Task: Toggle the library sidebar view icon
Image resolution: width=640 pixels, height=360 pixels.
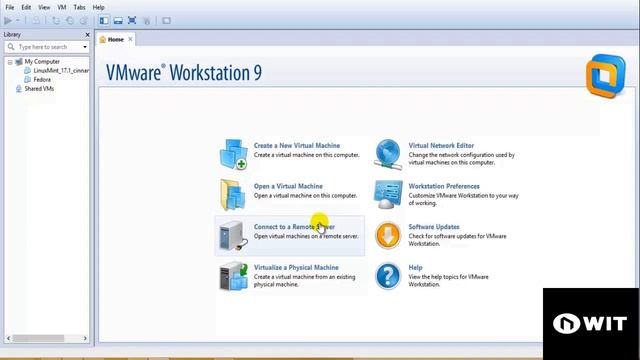Action: (104, 20)
